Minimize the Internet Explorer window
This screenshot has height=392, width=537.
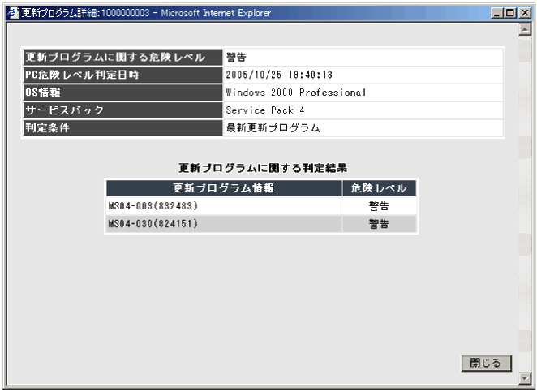497,13
